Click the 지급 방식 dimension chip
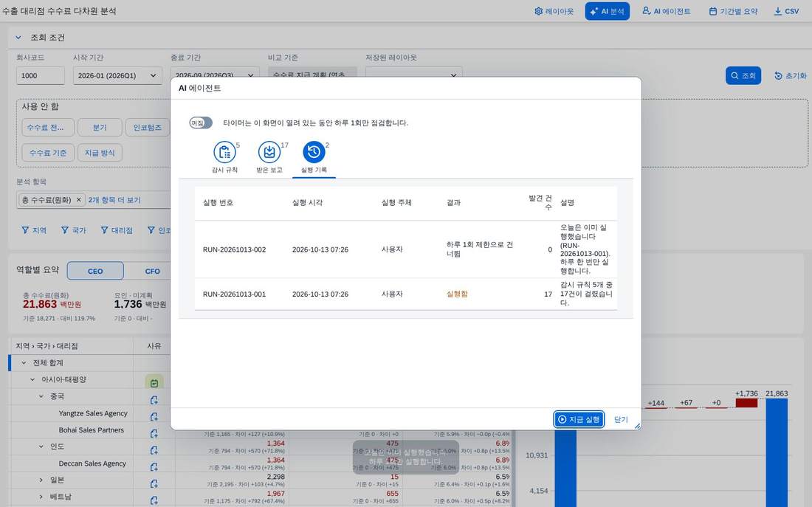This screenshot has height=507, width=812. click(100, 153)
